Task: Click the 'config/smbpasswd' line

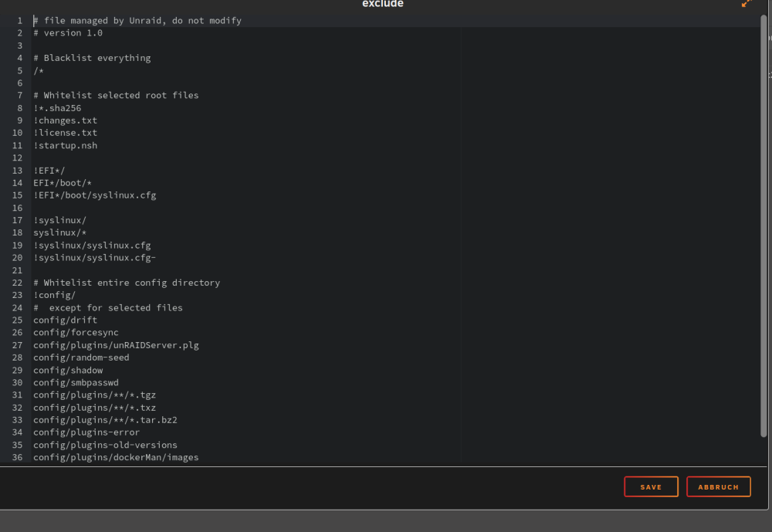Action: (x=76, y=383)
